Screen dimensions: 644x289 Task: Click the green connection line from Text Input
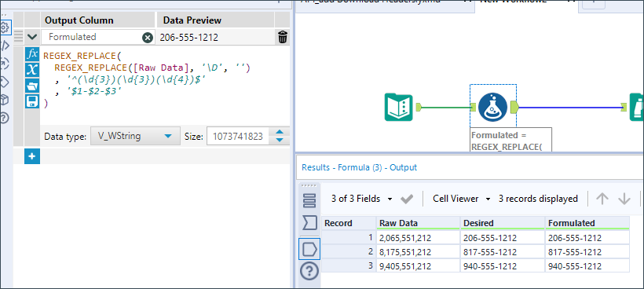446,108
